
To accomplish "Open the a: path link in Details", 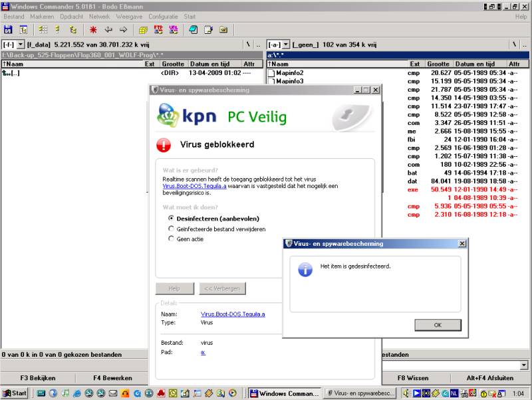I will [x=203, y=353].
